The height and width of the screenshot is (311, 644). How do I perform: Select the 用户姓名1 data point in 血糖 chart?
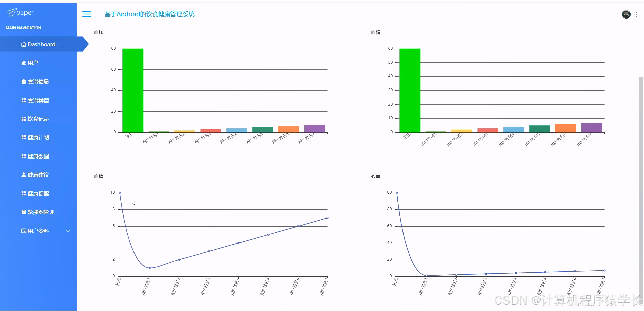point(150,268)
